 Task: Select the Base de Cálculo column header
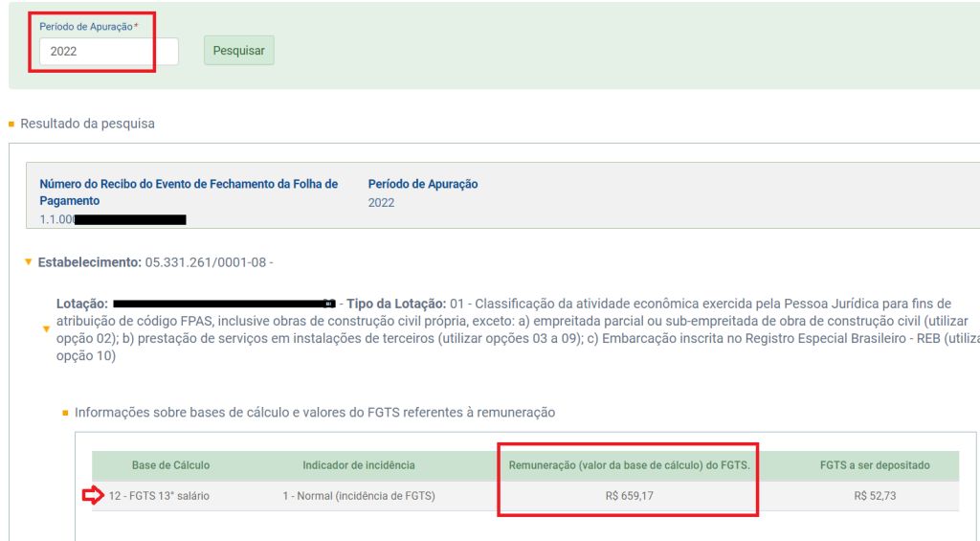point(170,465)
